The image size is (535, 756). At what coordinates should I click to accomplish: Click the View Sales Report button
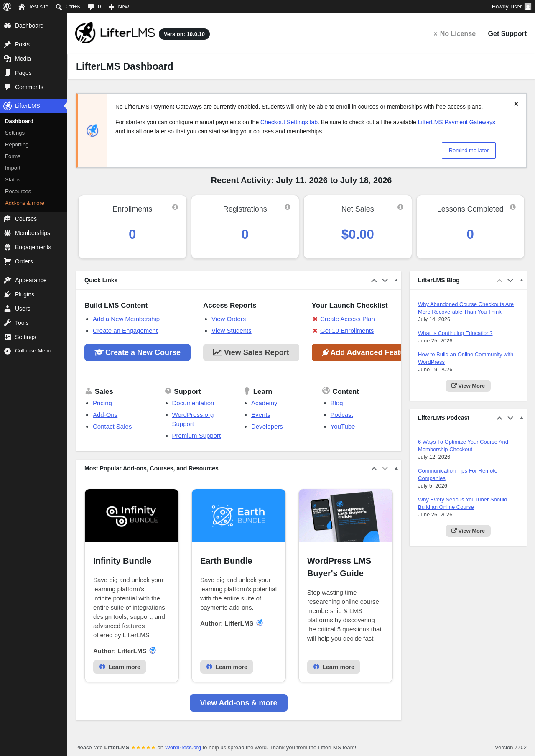tap(251, 352)
